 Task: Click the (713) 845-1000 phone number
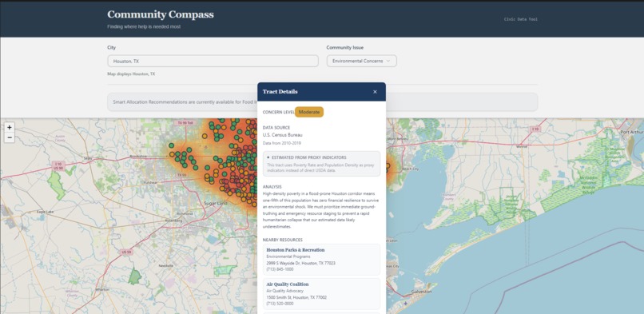coord(280,269)
